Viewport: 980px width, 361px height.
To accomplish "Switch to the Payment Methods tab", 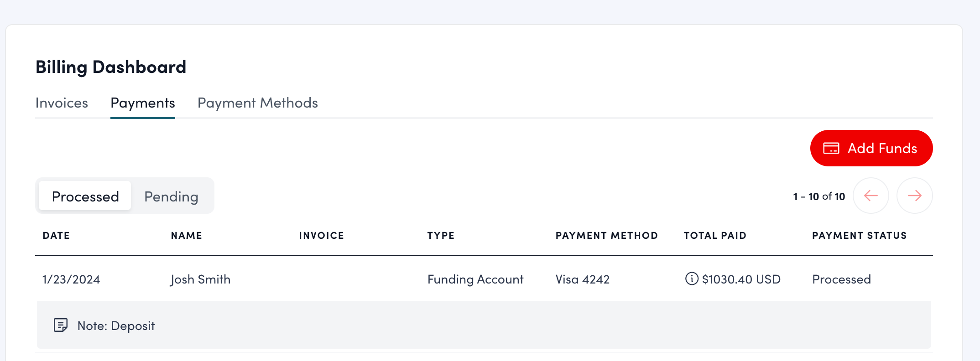I will (x=257, y=103).
